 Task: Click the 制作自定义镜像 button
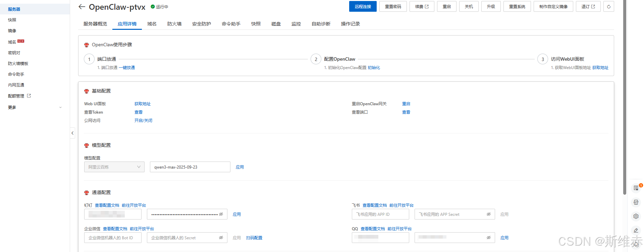[x=553, y=6]
